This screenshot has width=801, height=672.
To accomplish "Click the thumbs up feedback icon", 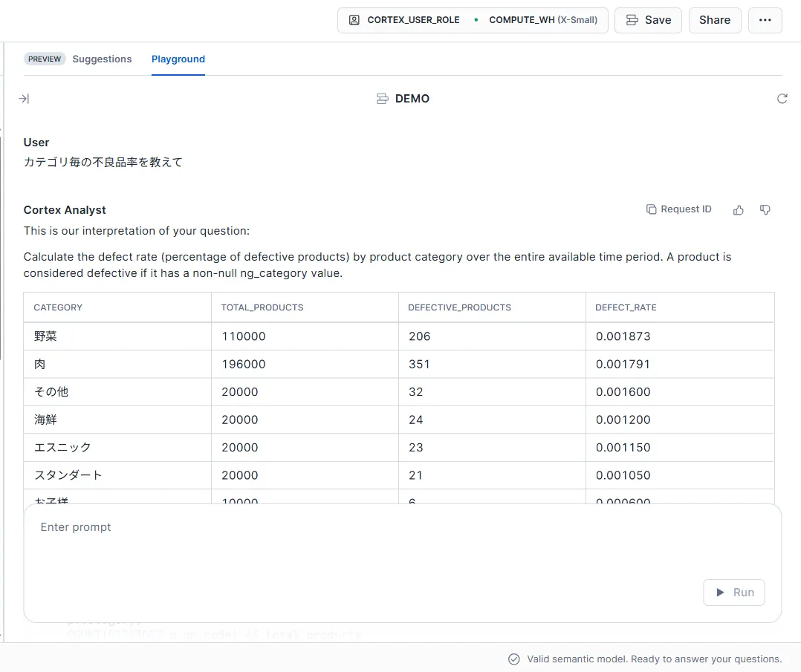I will click(738, 210).
